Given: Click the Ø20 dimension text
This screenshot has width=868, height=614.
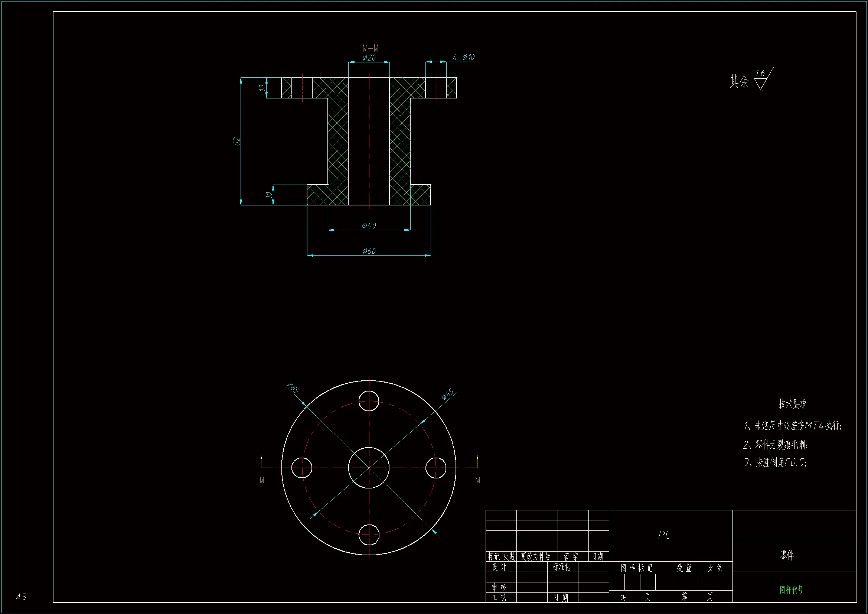Looking at the screenshot, I should (369, 58).
